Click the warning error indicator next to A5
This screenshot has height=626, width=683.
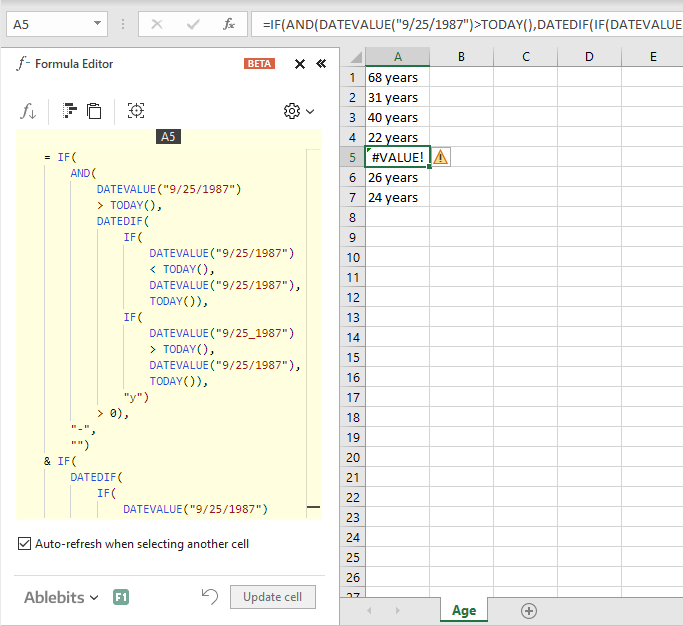(x=440, y=157)
